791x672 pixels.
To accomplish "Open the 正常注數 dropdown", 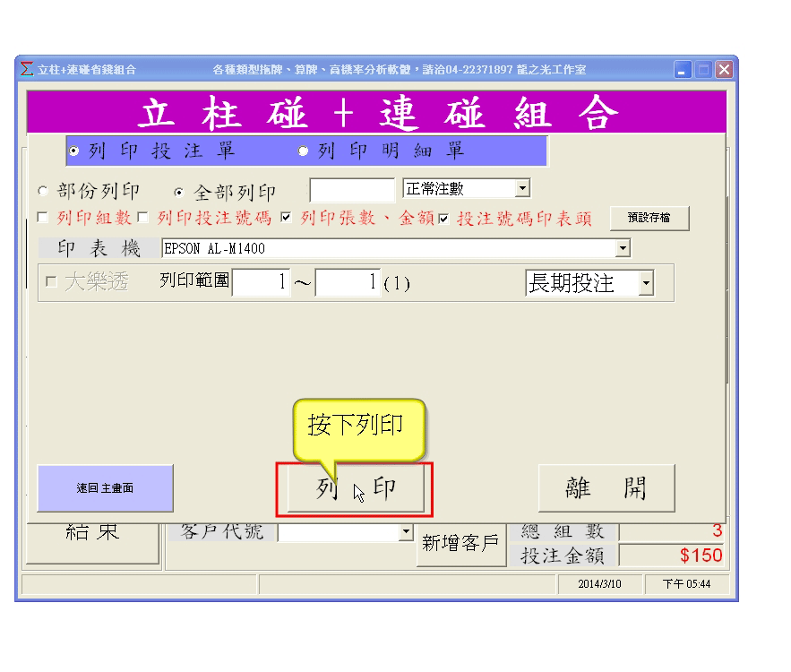I will [523, 189].
